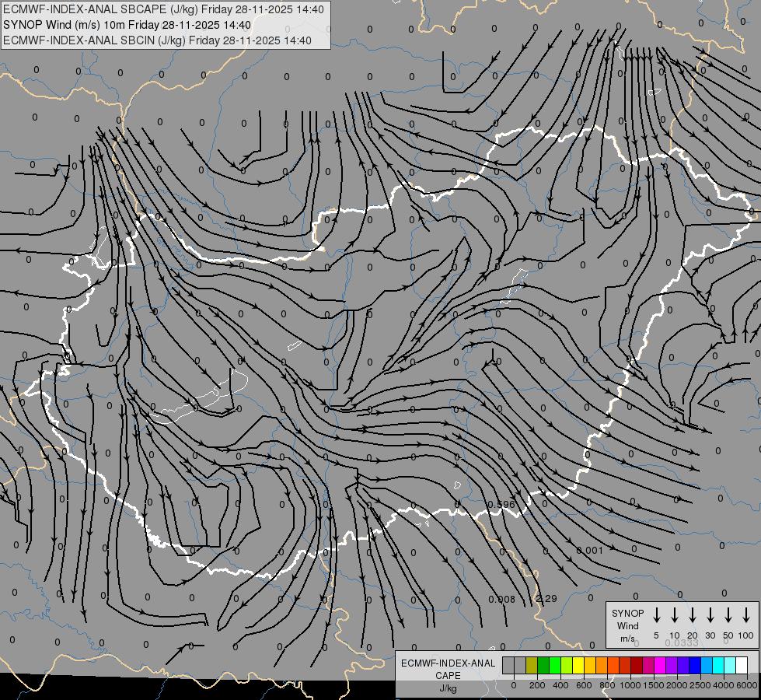Click the '50' speed label in wind legend

(728, 635)
